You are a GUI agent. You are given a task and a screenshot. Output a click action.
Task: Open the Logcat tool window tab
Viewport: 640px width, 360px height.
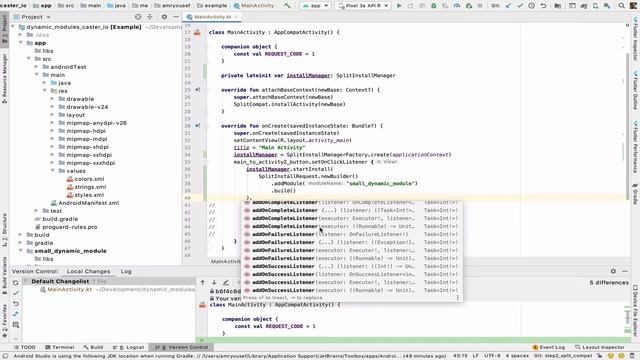pos(129,347)
